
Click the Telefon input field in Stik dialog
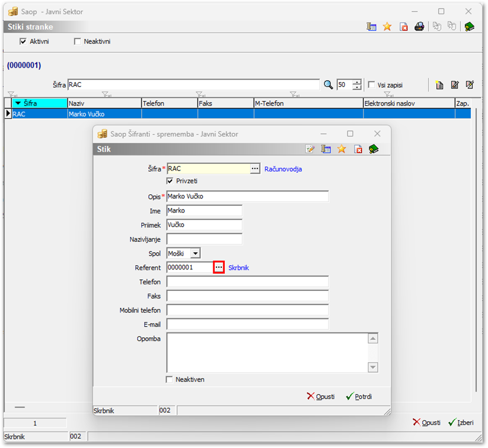tap(248, 282)
